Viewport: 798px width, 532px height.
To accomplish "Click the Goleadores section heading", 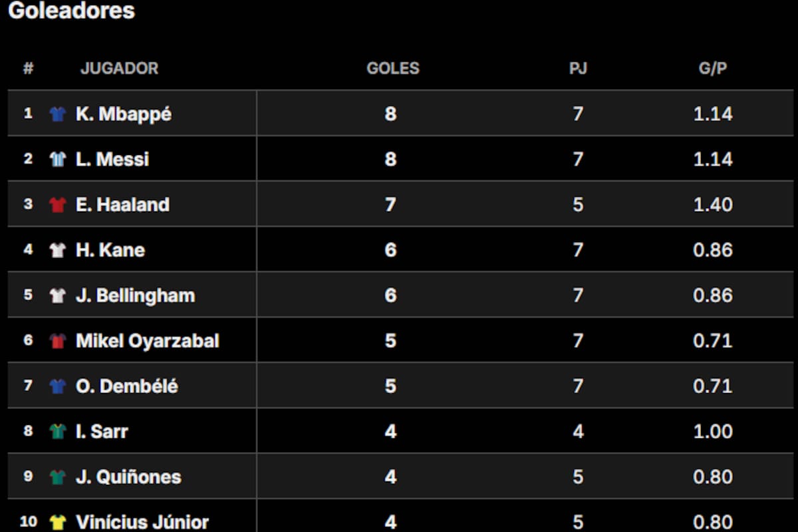I will coord(71,11).
